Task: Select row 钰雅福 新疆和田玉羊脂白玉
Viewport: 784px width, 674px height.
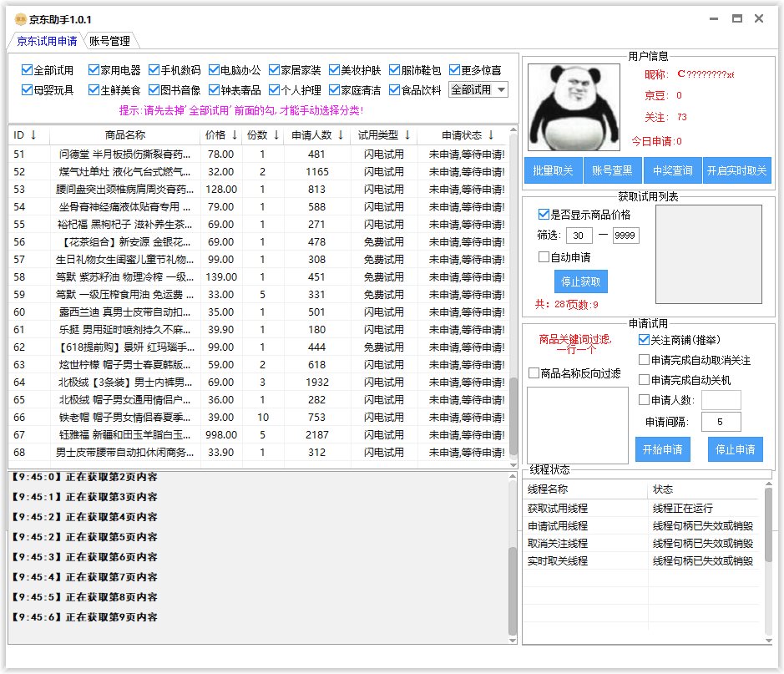Action: click(x=259, y=434)
